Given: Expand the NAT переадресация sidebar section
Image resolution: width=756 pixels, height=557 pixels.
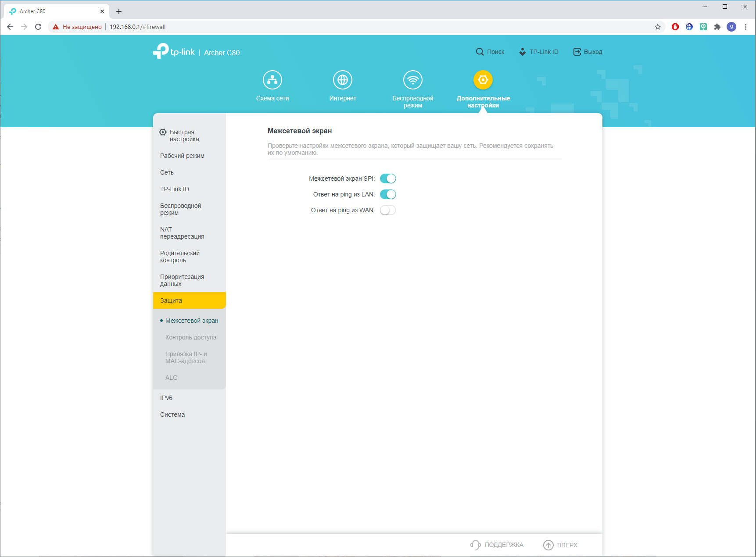Looking at the screenshot, I should pos(182,233).
